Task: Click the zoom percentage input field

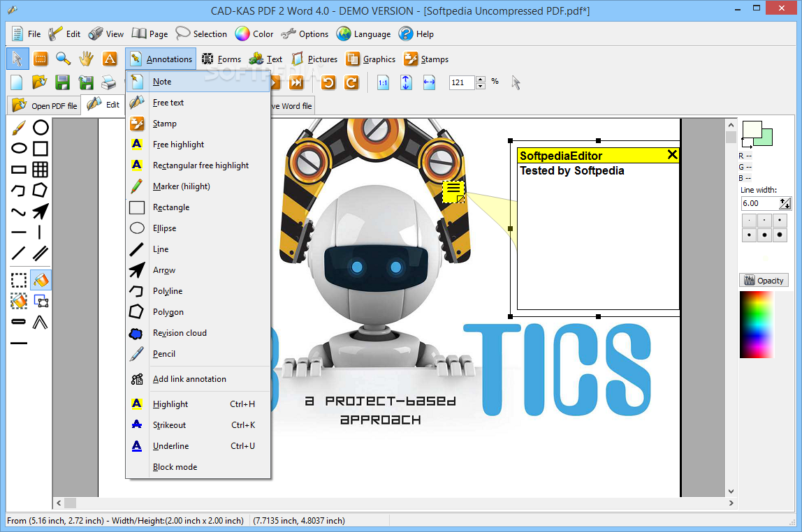Action: (x=462, y=82)
